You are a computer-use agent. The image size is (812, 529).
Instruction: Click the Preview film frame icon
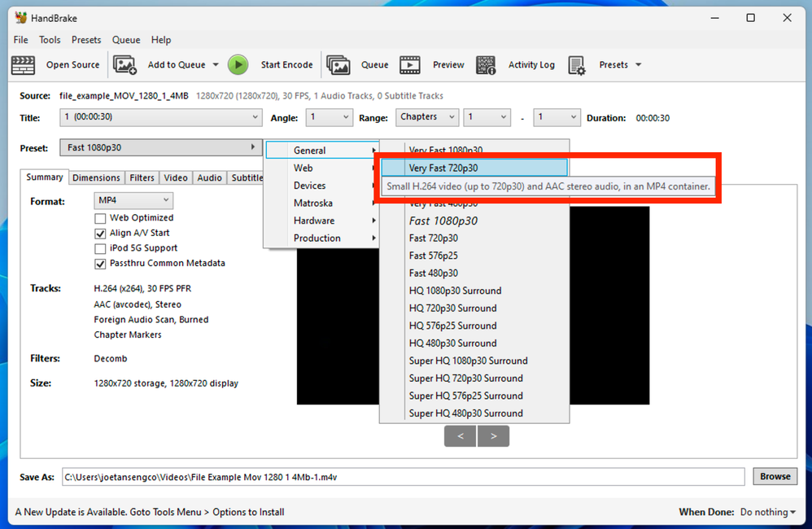[x=409, y=65]
